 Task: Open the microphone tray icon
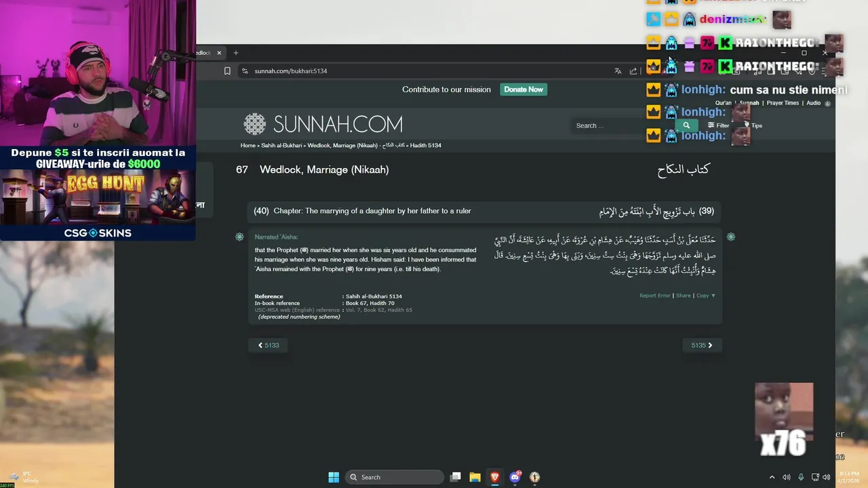click(801, 477)
